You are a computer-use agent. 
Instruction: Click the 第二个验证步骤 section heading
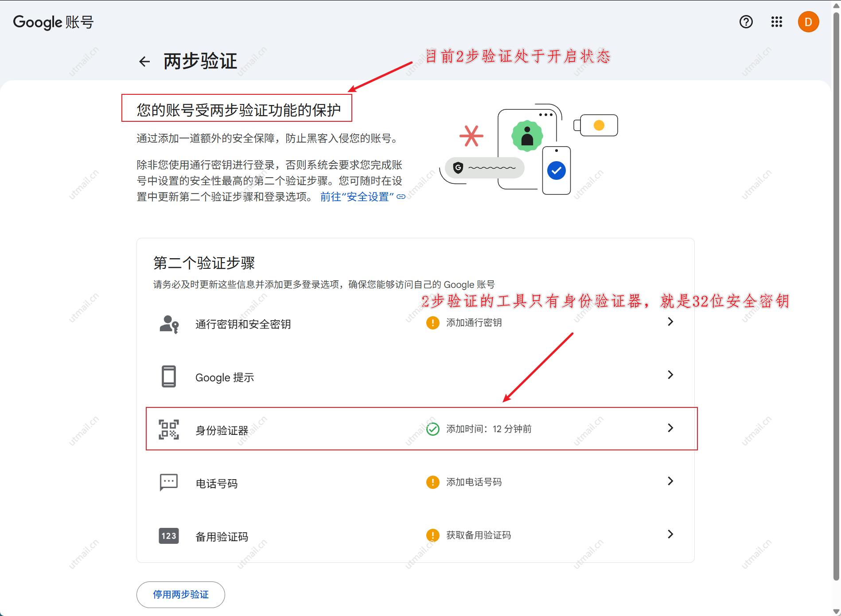click(x=204, y=263)
